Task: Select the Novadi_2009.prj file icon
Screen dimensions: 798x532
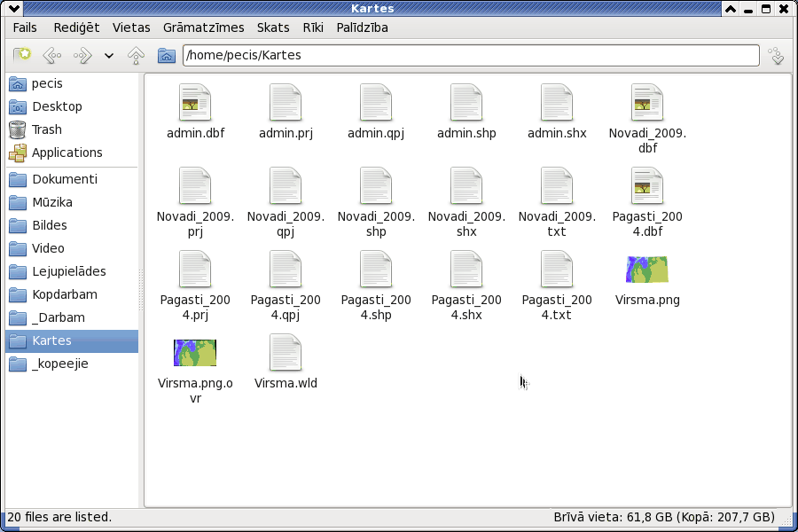Action: pos(195,186)
